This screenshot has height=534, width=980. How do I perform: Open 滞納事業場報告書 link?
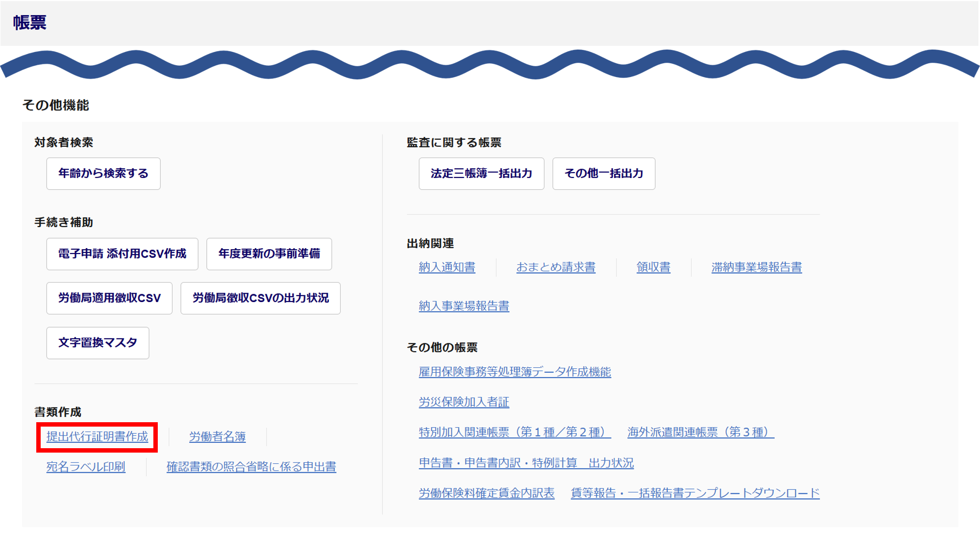[x=757, y=267]
